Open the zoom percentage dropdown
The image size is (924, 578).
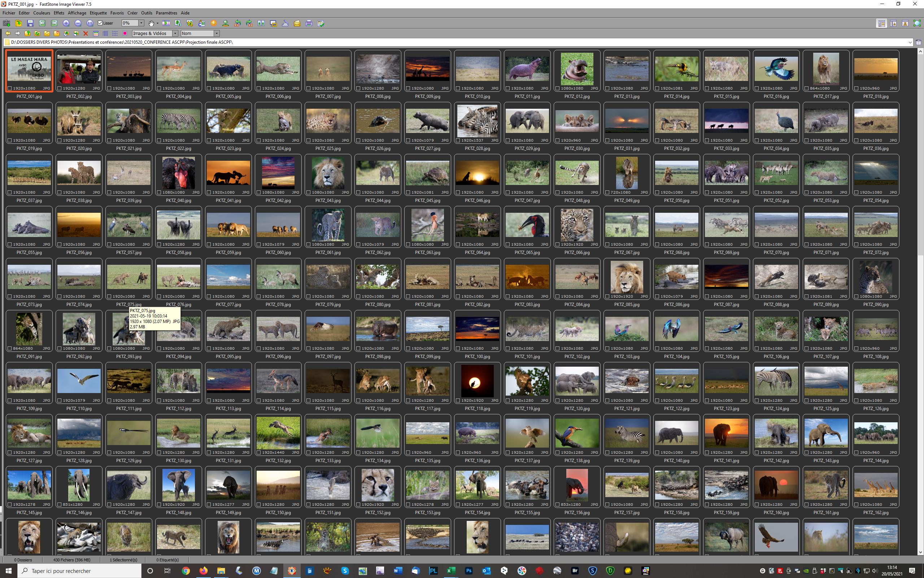pos(141,23)
